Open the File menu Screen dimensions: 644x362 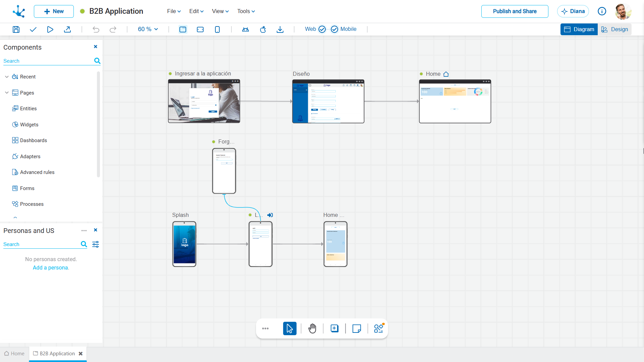point(174,11)
